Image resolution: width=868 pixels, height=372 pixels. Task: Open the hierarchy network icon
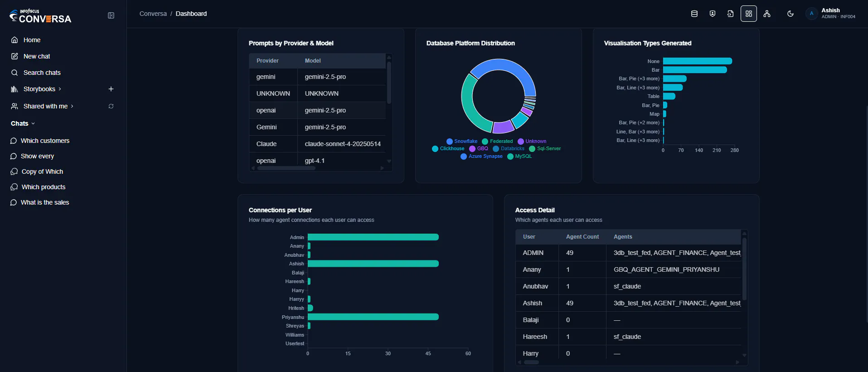click(x=767, y=14)
